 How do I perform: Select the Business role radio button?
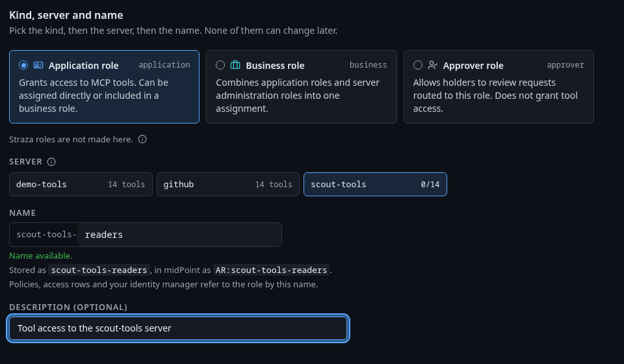220,65
